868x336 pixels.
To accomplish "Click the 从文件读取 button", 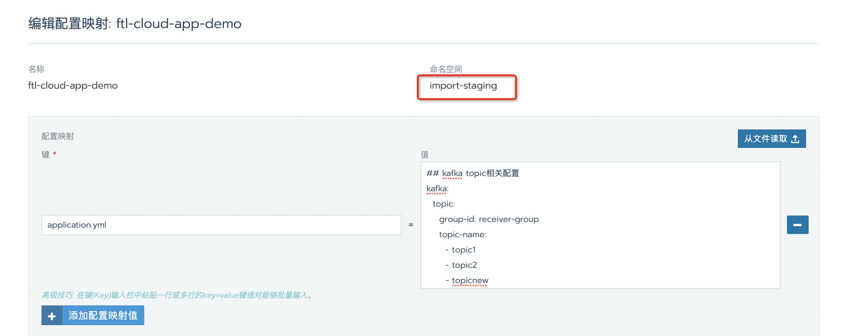I will 772,139.
